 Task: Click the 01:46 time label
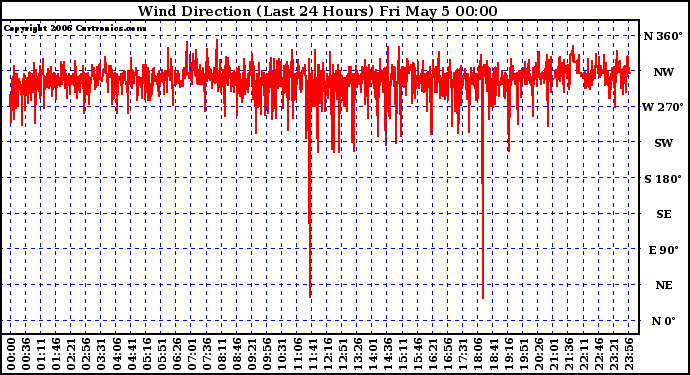coord(56,354)
